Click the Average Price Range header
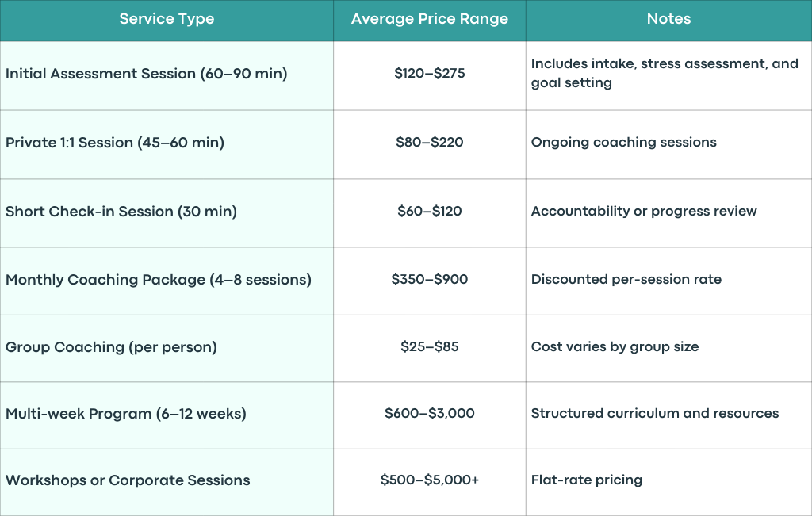812x516 pixels. tap(430, 20)
